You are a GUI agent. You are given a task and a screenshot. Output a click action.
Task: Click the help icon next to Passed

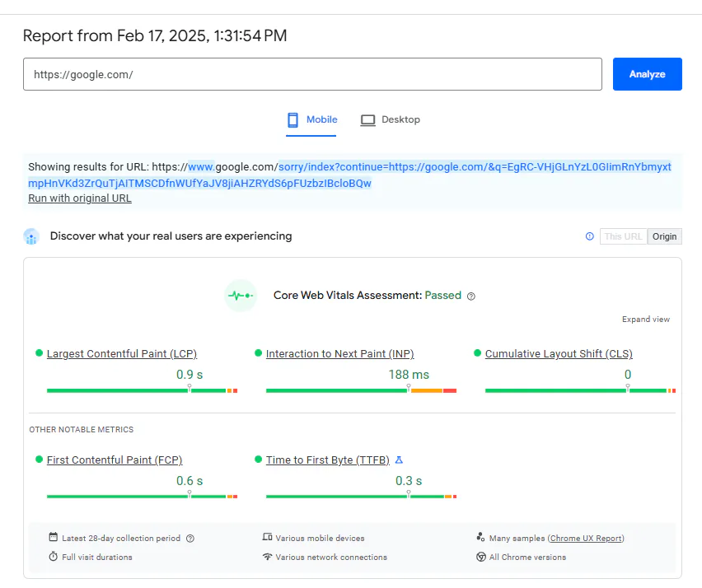click(x=471, y=296)
